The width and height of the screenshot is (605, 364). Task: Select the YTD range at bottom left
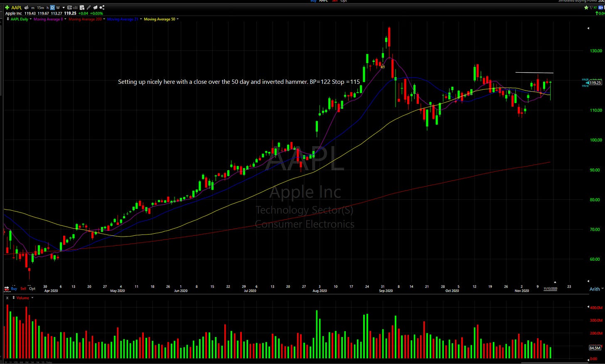click(x=16, y=362)
